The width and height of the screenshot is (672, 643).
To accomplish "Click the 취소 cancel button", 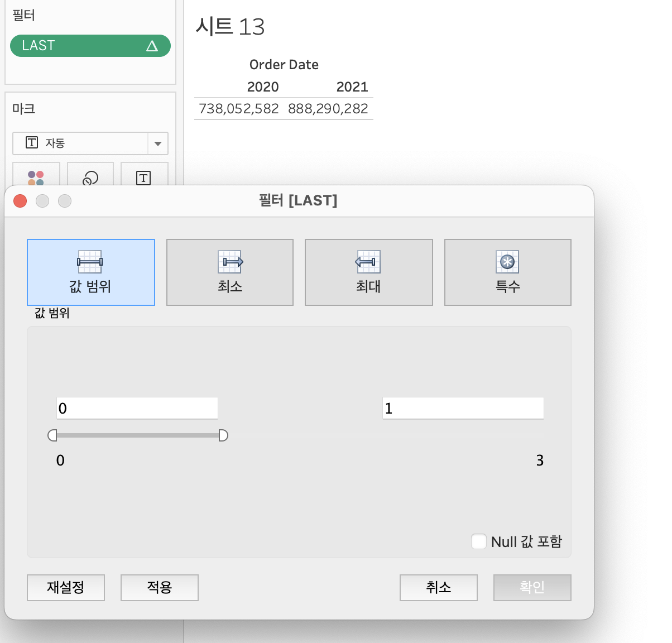I will click(439, 587).
